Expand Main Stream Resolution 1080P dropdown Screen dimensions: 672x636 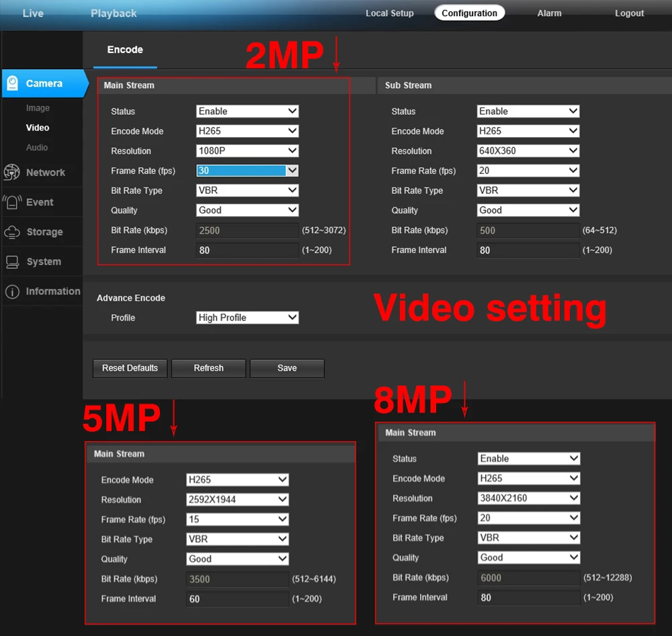pyautogui.click(x=247, y=150)
